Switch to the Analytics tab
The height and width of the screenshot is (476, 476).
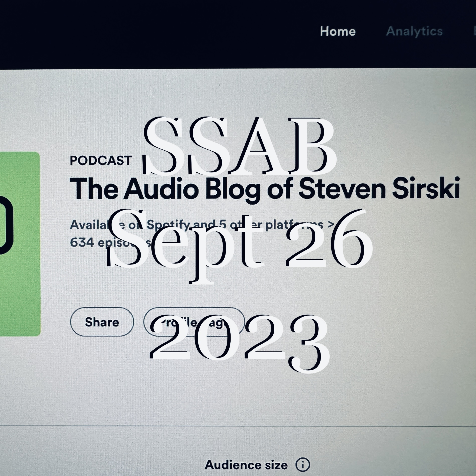coord(414,32)
